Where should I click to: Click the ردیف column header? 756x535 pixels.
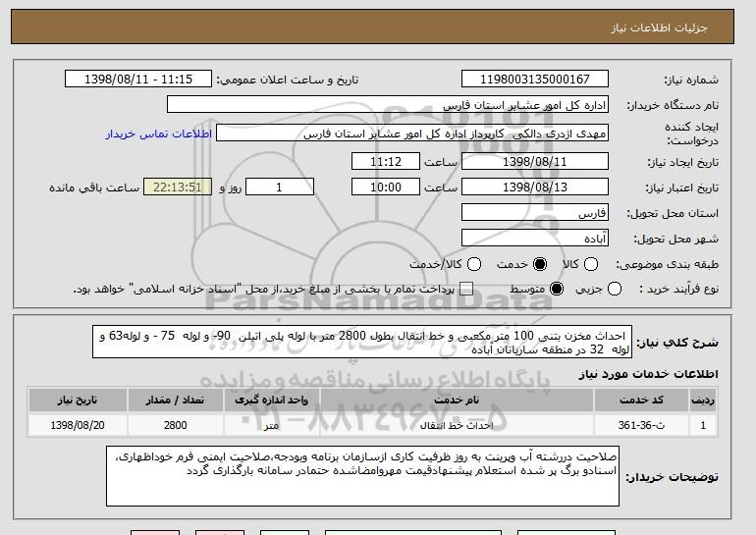[x=703, y=401]
